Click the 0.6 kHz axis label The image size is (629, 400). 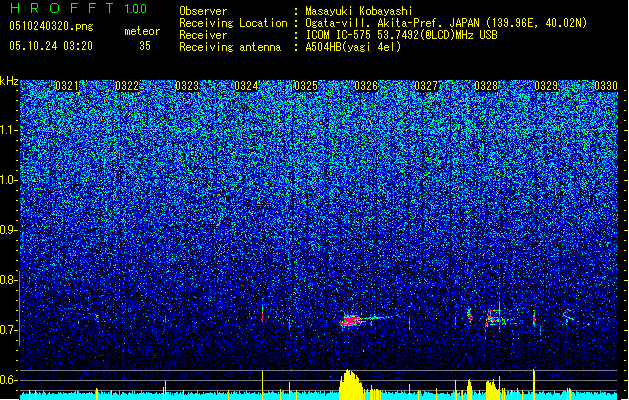coord(9,380)
